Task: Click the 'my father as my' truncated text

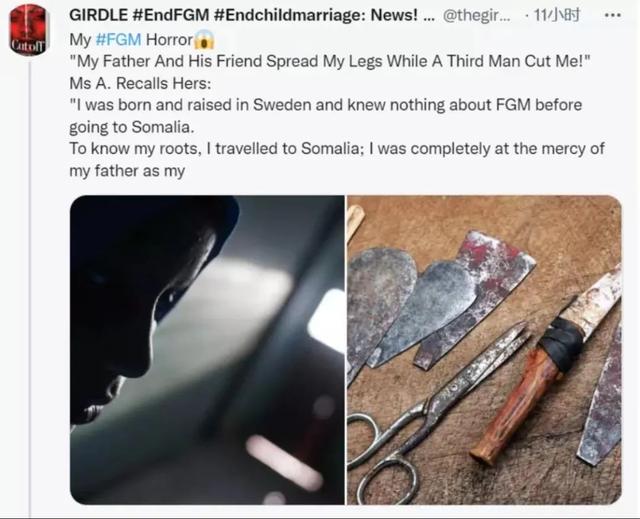Action: click(127, 171)
